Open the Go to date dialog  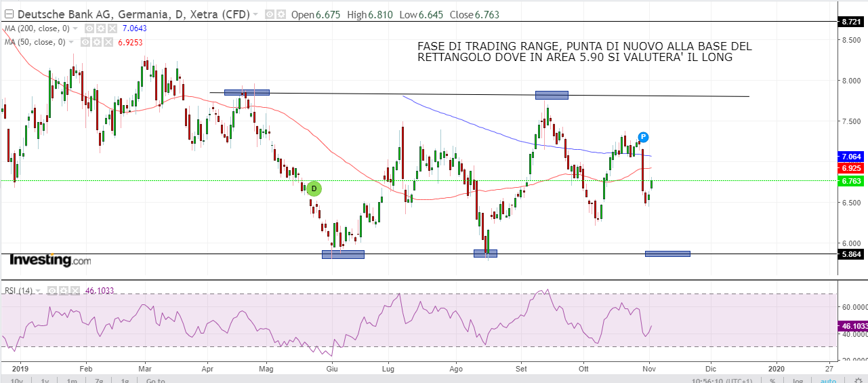pos(155,380)
